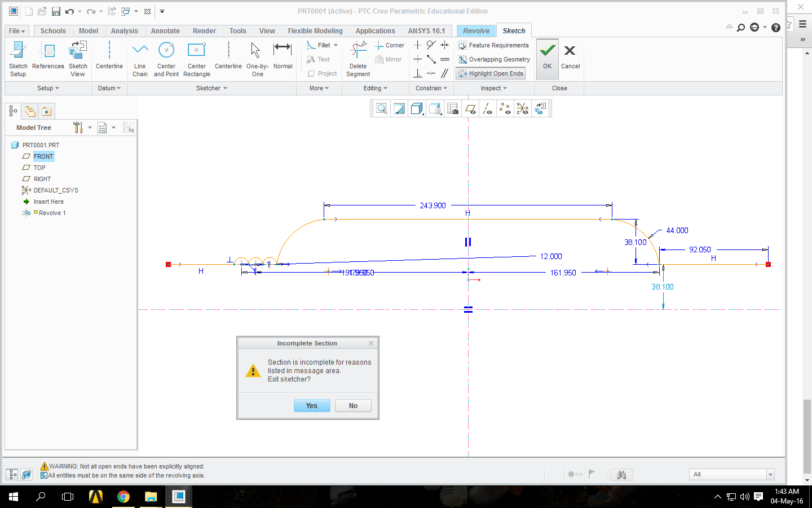Screen dimensions: 812x508
Task: Confirm exit with the Yes button
Action: pos(312,406)
